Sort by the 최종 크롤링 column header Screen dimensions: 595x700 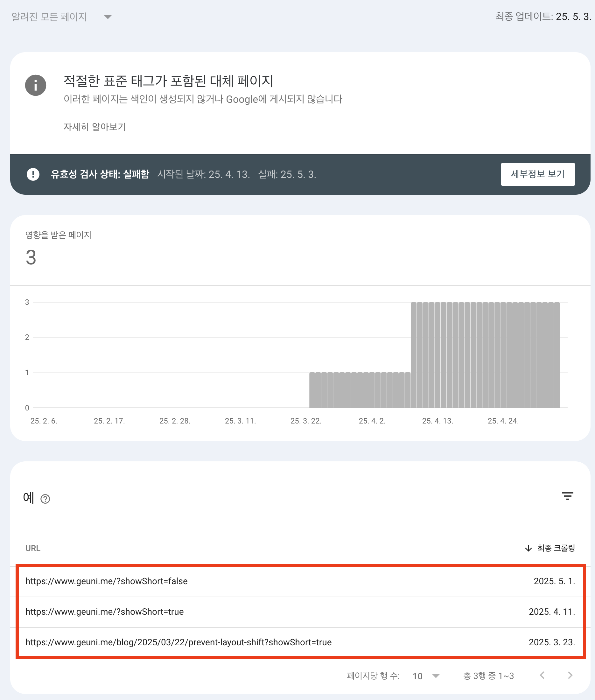tap(556, 548)
